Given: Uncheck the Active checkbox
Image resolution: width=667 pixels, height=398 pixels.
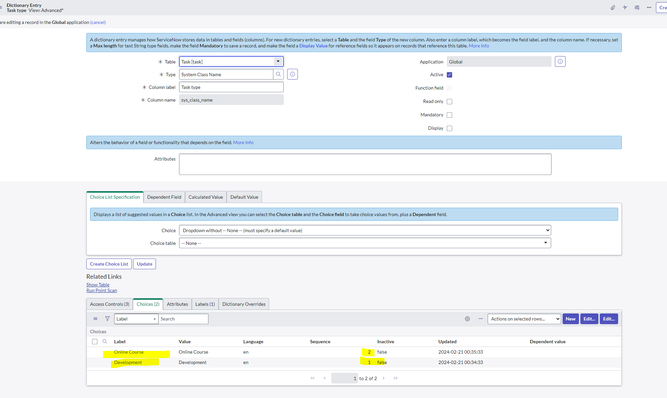Looking at the screenshot, I should pos(449,75).
